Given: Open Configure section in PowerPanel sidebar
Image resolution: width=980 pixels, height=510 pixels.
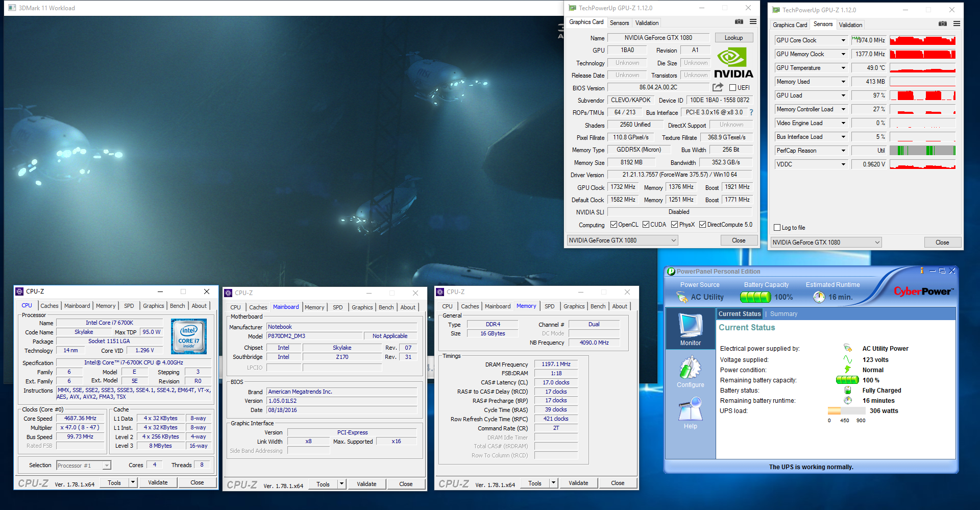Looking at the screenshot, I should tap(690, 371).
